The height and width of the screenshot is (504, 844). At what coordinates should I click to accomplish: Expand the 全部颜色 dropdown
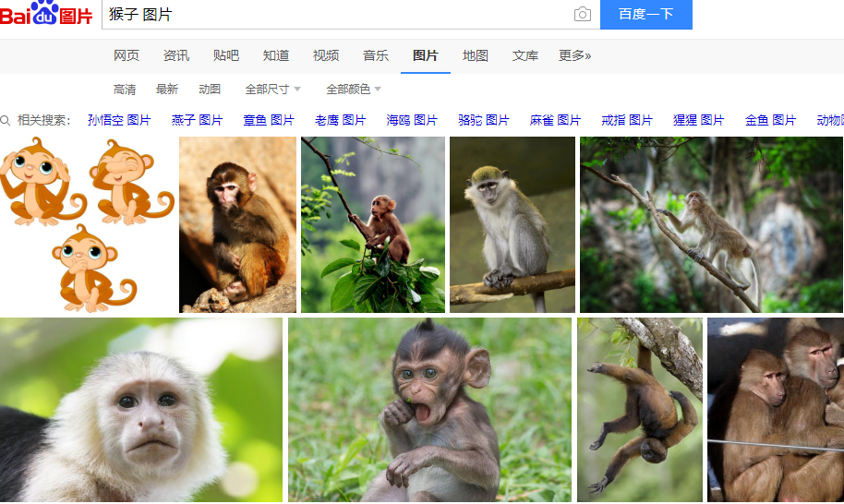pos(353,90)
